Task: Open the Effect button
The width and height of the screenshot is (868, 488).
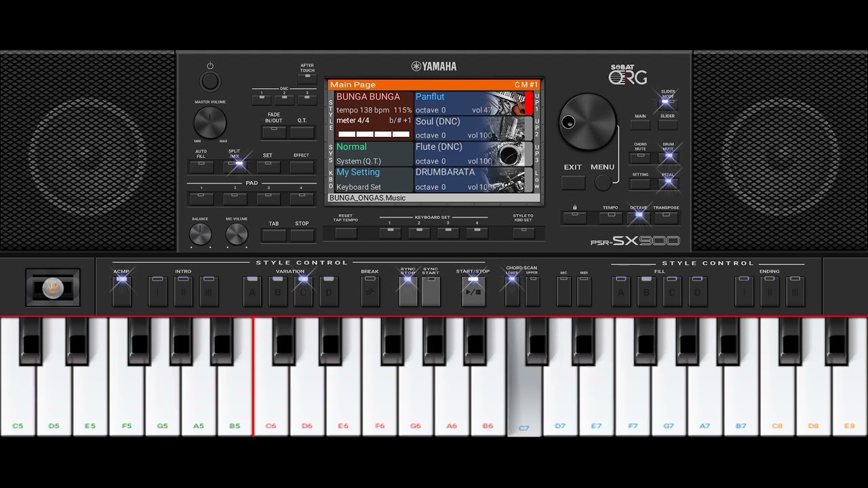Action: tap(302, 166)
